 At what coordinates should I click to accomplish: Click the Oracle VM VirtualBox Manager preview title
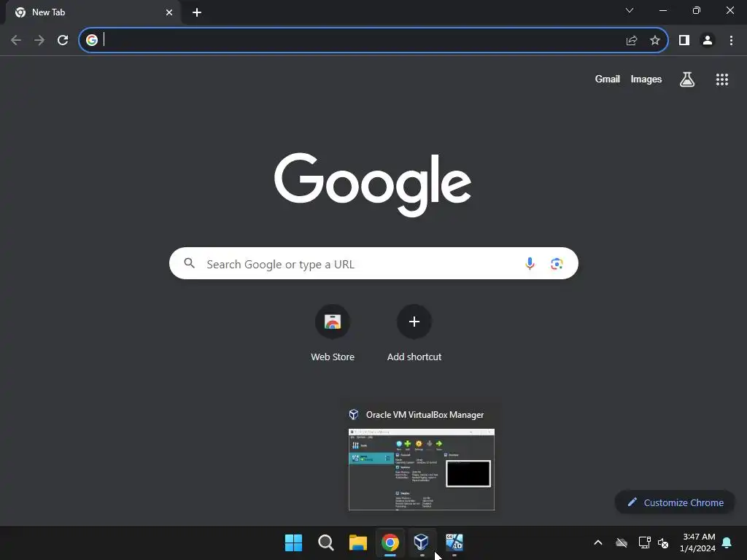[x=425, y=415]
